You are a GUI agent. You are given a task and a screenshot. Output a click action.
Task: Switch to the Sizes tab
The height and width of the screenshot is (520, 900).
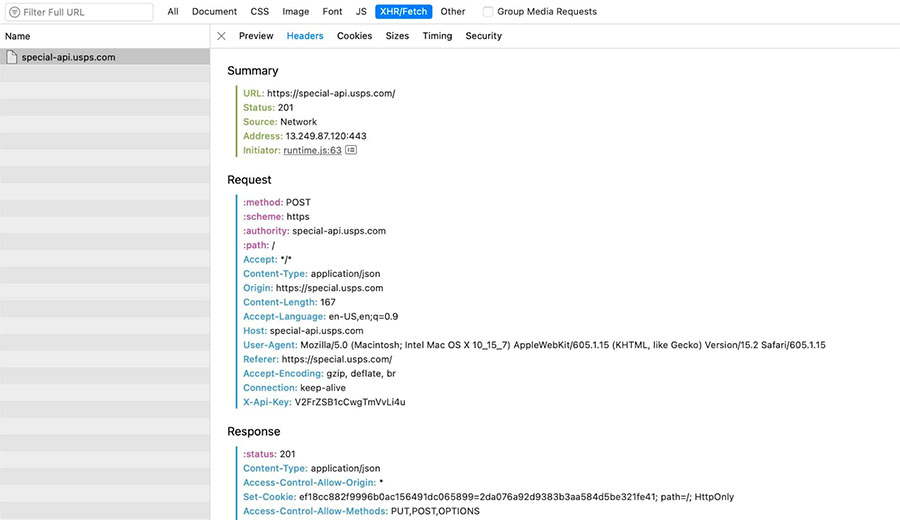tap(397, 36)
